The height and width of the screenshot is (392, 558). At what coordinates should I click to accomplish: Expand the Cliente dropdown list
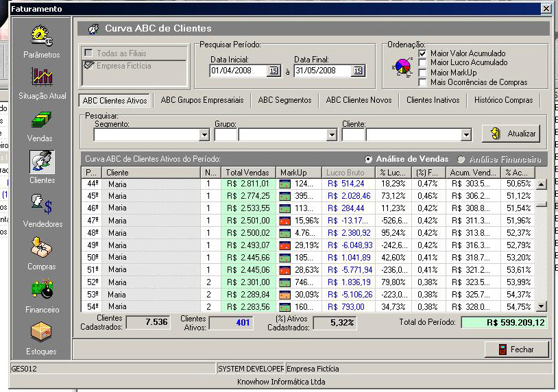point(466,135)
